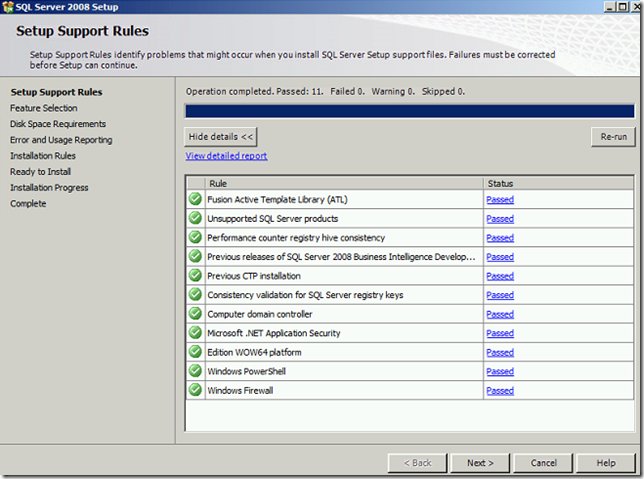
Task: Open Passed link for Edition WOW64 platform
Action: (500, 352)
